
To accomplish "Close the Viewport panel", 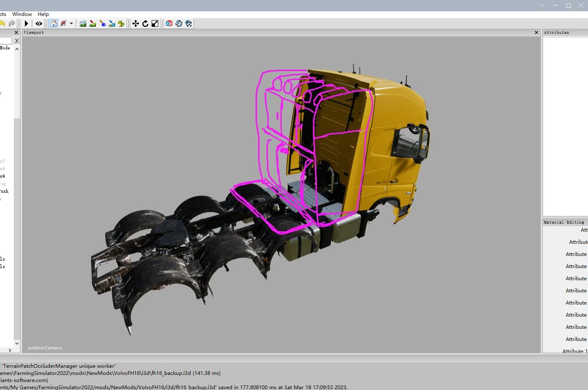I will click(x=536, y=32).
